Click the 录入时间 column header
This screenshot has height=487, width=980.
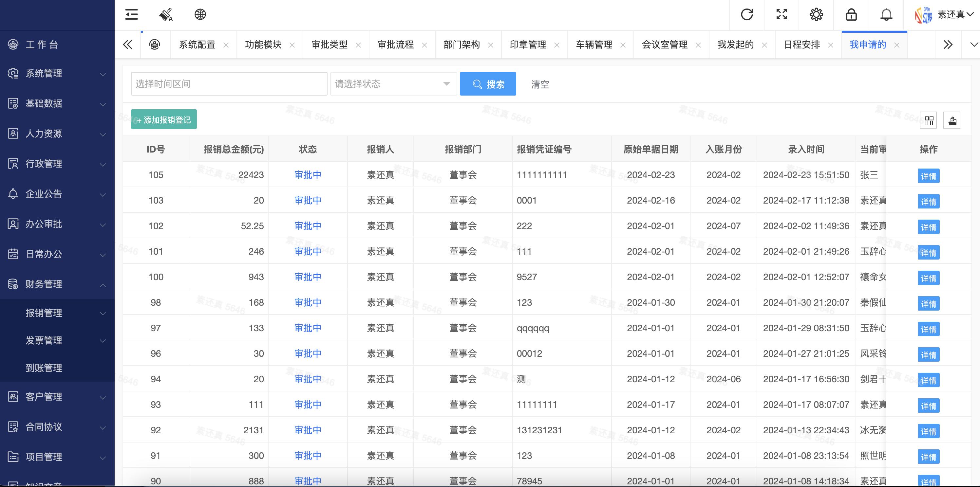(x=806, y=149)
